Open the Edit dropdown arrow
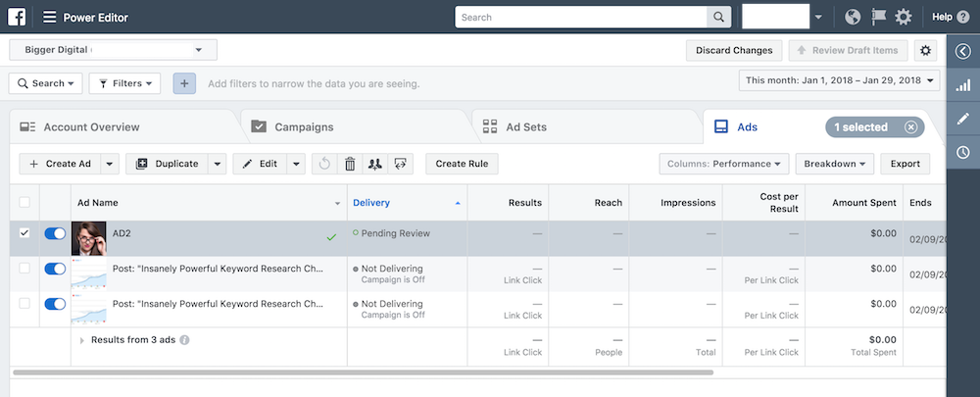980x397 pixels. point(296,164)
